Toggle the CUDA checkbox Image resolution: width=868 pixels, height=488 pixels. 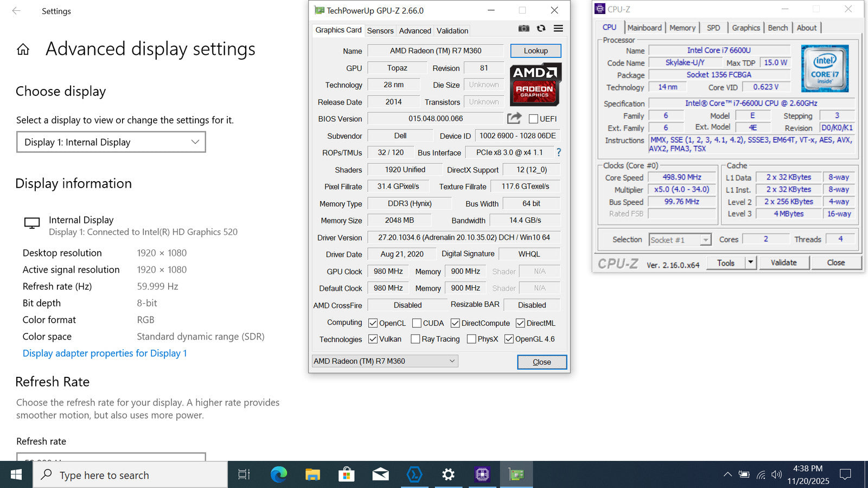pos(417,323)
